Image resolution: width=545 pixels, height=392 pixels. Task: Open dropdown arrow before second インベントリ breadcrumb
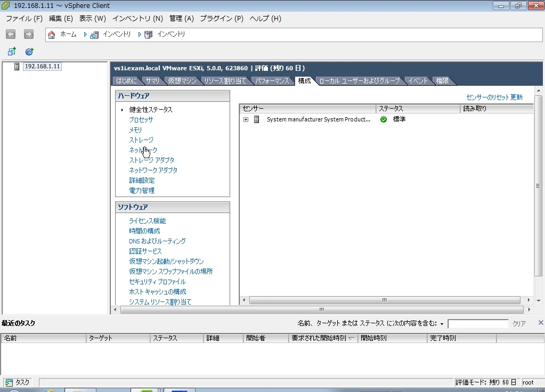tap(140, 35)
